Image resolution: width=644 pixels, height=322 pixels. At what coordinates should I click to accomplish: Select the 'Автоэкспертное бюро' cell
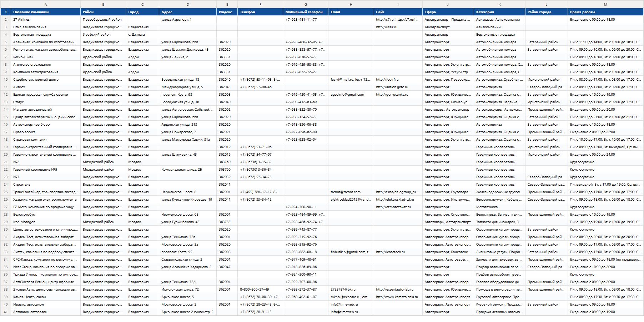coord(46,125)
